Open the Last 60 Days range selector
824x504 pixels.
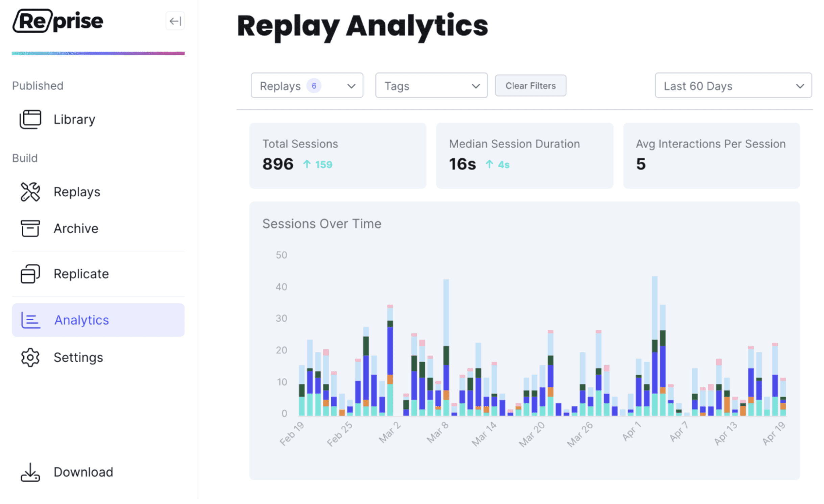(733, 86)
